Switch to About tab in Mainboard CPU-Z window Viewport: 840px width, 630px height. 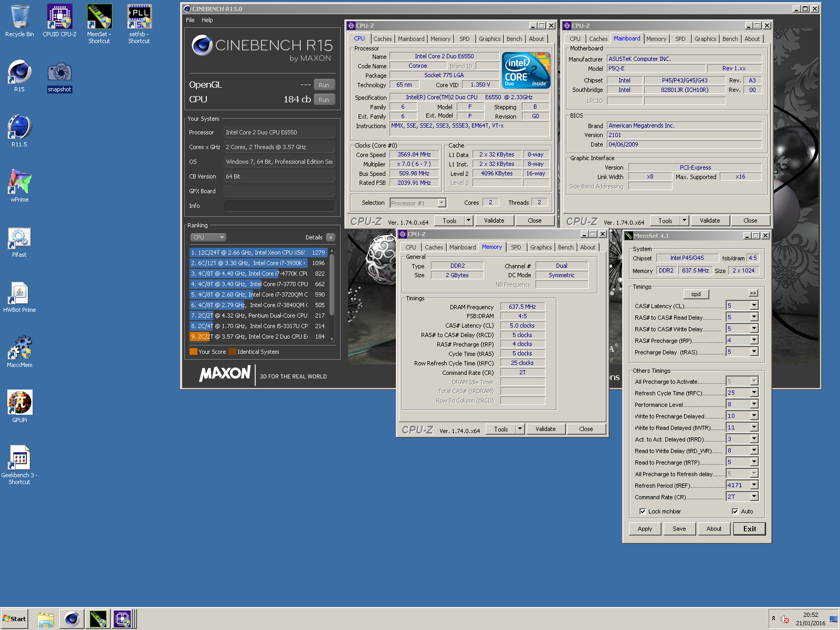[752, 39]
